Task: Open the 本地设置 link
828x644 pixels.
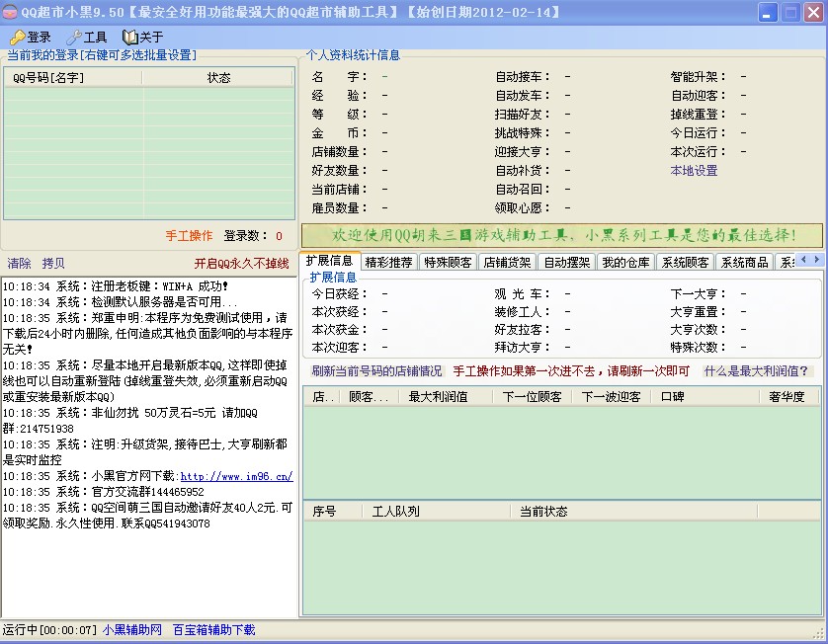Action: (x=694, y=171)
